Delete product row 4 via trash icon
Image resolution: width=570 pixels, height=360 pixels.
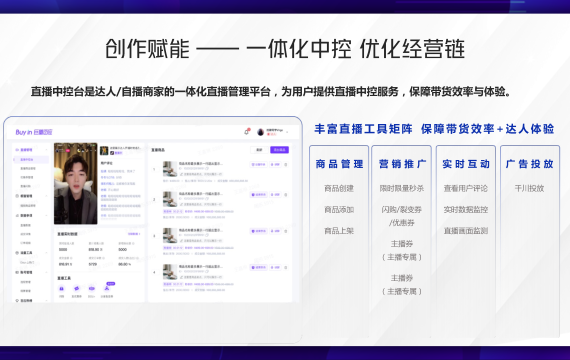pos(286,267)
